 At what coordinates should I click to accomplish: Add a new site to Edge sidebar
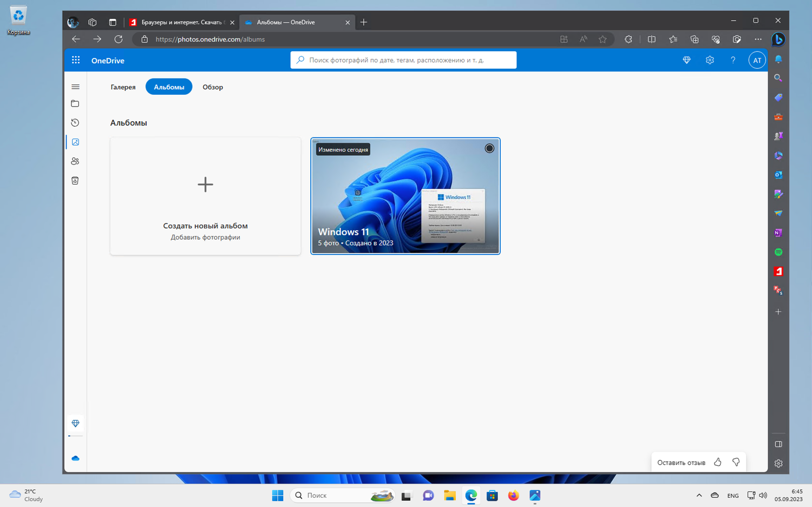pyautogui.click(x=778, y=312)
